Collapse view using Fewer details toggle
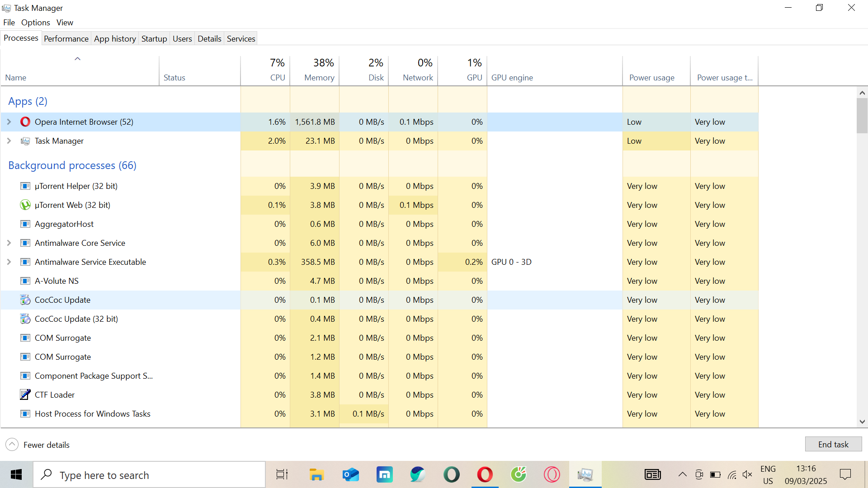 [12, 445]
